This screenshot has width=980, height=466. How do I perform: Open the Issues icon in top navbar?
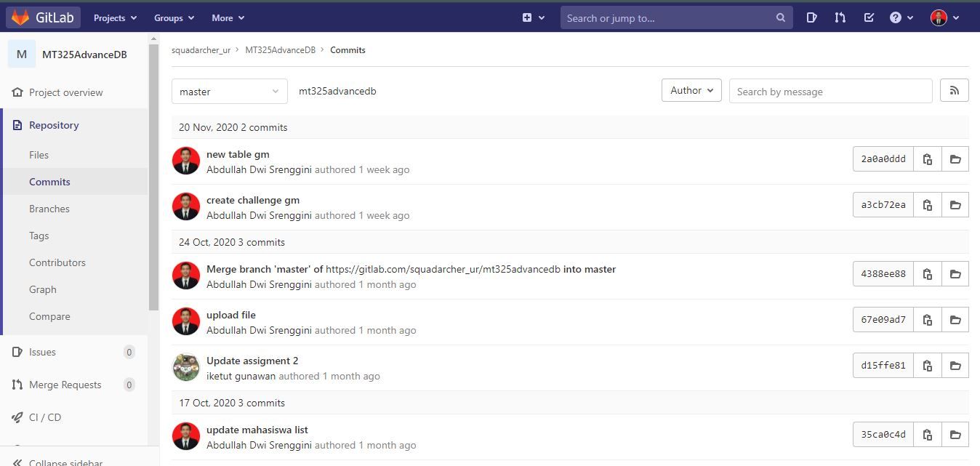[x=811, y=17]
